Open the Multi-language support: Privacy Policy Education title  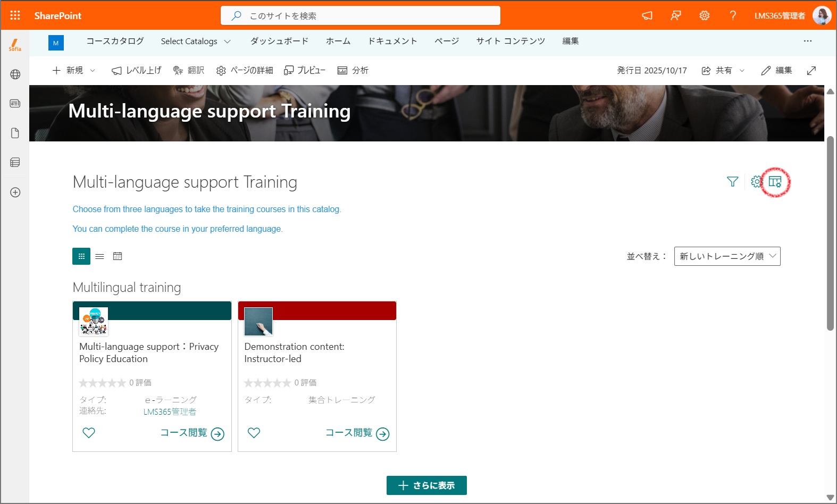pos(149,352)
